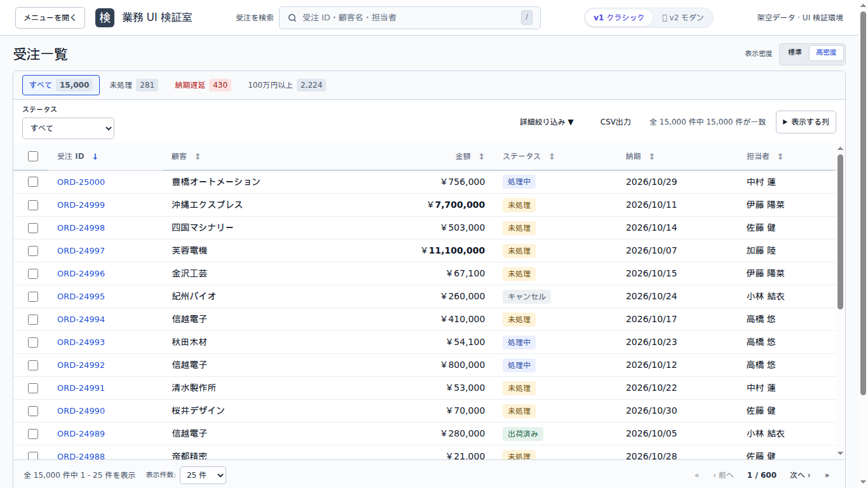This screenshot has width=868, height=488.
Task: Click the 担当者 column sort icon
Action: [x=780, y=156]
